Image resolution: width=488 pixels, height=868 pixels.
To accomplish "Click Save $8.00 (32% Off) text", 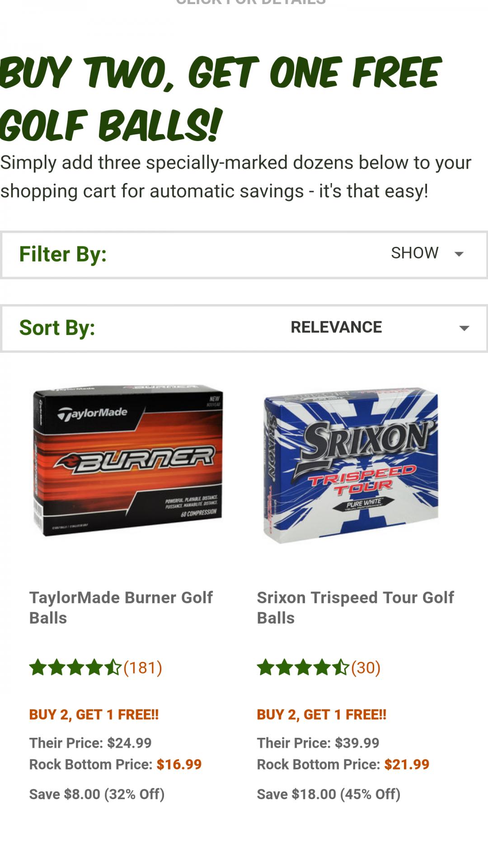I will 97,794.
